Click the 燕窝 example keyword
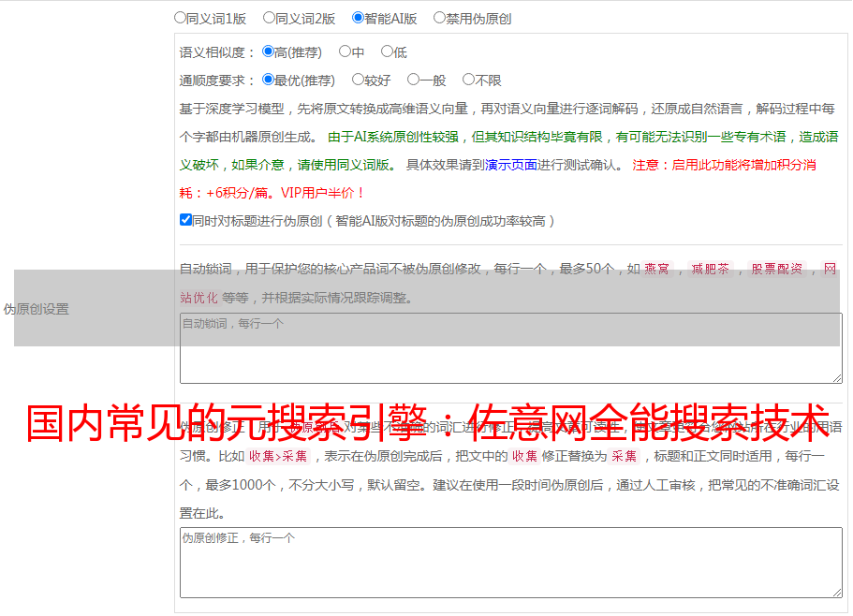The width and height of the screenshot is (853, 616). [x=656, y=269]
